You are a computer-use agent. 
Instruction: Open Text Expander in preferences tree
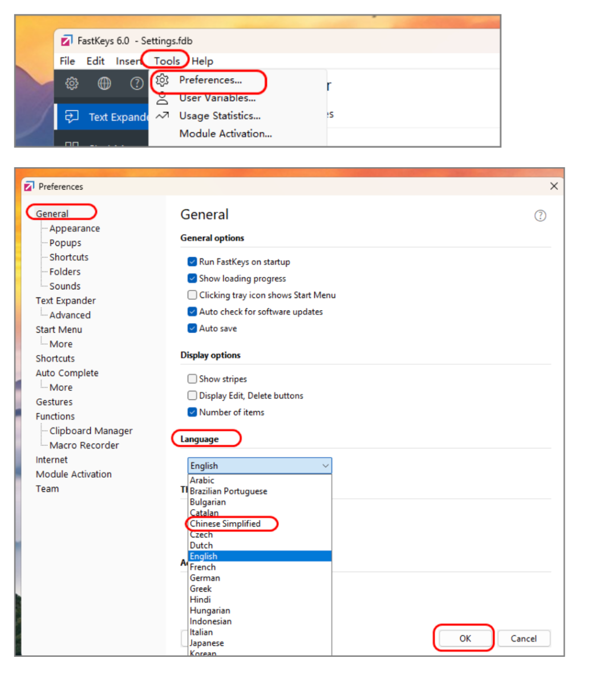(66, 301)
